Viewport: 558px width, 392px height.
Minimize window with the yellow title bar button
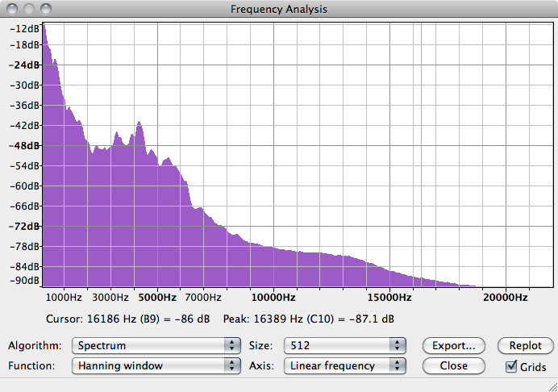pos(27,9)
